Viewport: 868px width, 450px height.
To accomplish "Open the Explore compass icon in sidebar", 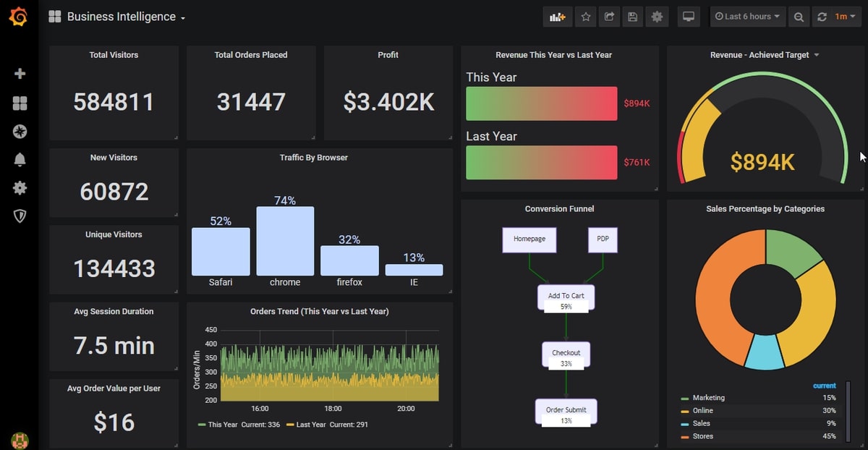I will [x=20, y=131].
